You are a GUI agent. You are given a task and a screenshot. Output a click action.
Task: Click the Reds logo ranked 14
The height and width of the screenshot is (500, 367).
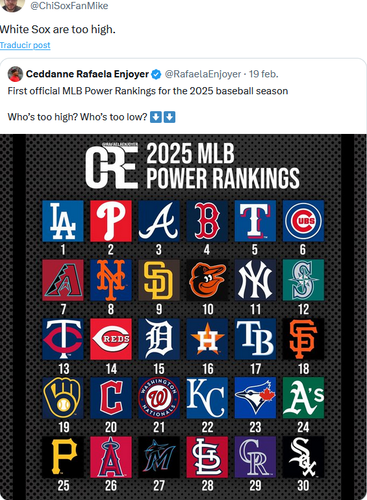tap(111, 339)
